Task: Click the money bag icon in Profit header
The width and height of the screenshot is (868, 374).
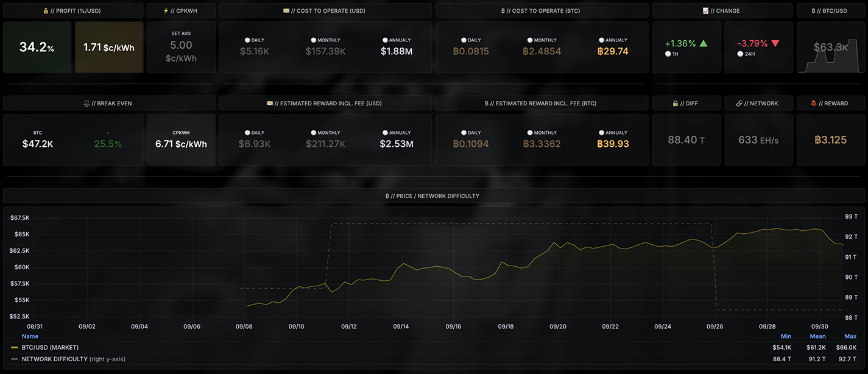Action: click(46, 11)
